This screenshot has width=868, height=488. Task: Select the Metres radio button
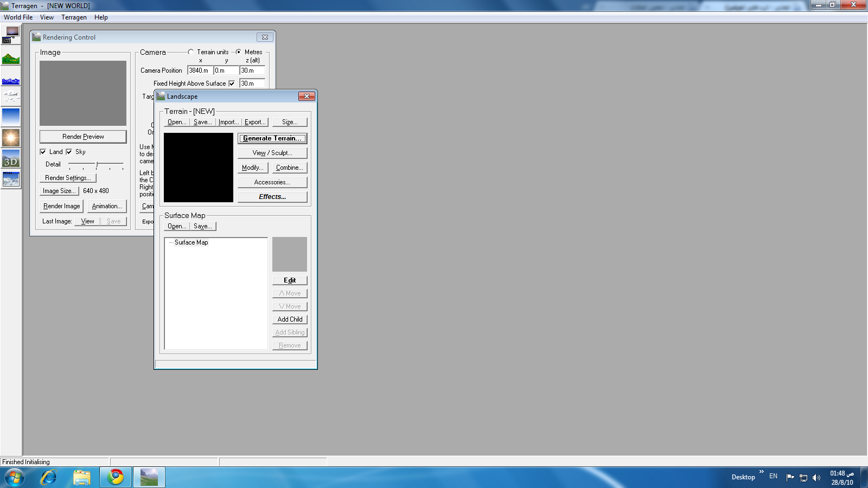click(x=238, y=52)
